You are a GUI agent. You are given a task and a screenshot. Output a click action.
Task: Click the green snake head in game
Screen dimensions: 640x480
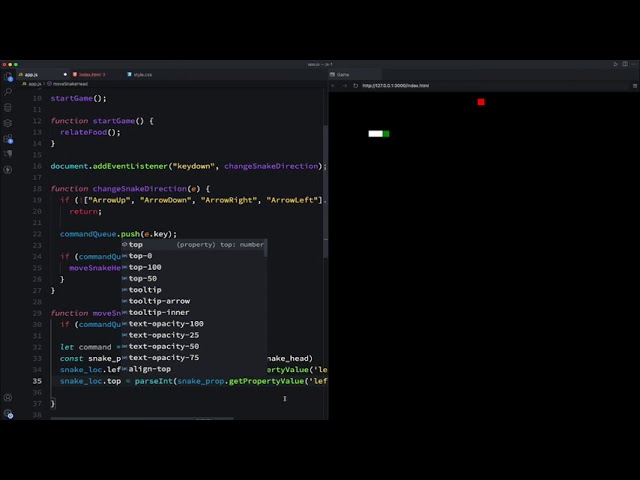(x=386, y=134)
